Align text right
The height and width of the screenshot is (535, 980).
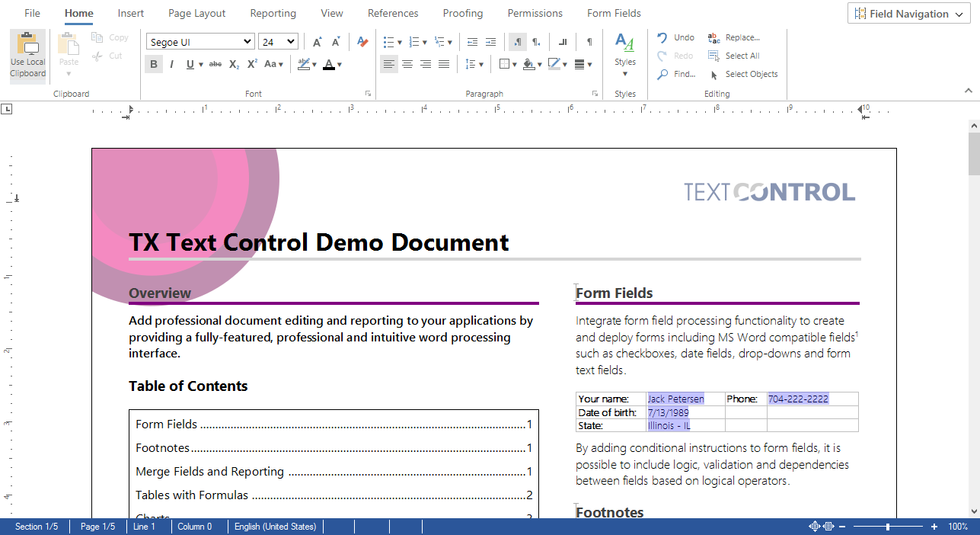pyautogui.click(x=426, y=65)
